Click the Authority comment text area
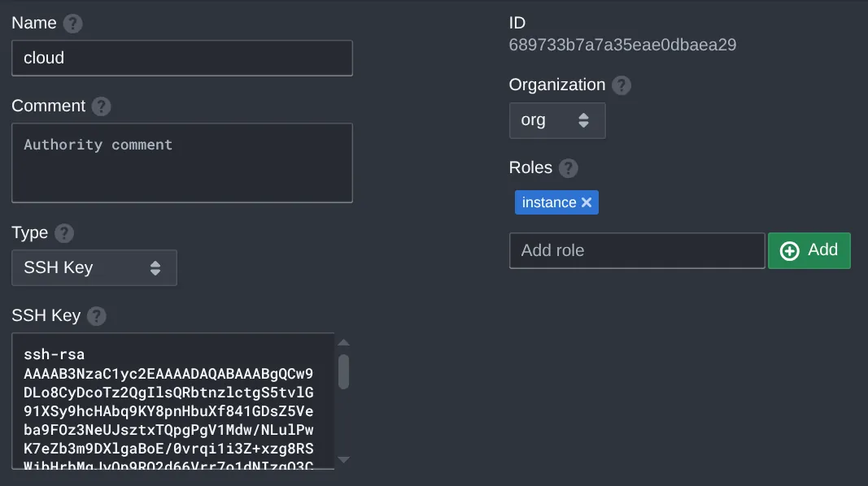 (x=182, y=163)
